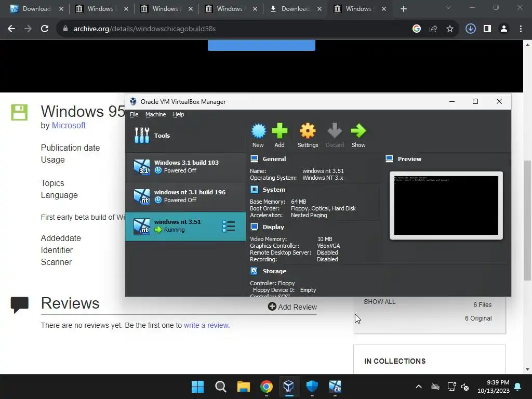The width and height of the screenshot is (532, 399).
Task: Open the File menu in VirtualBox
Action: (x=134, y=114)
